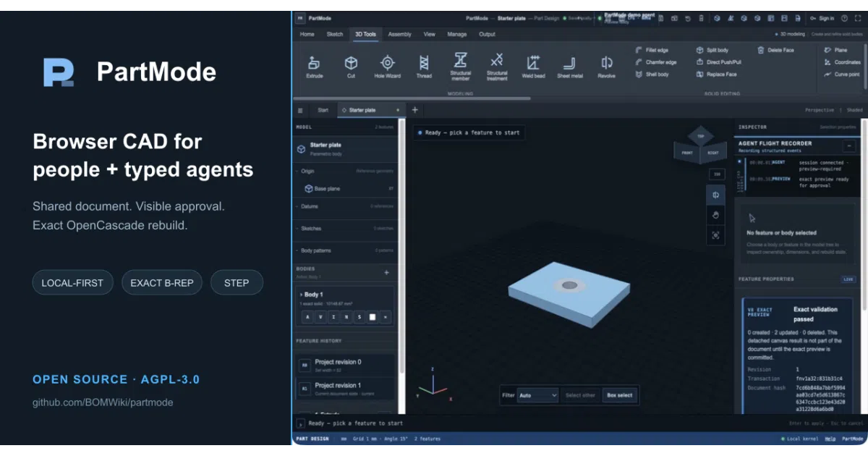The width and height of the screenshot is (868, 456).
Task: Click the Sign in button
Action: pyautogui.click(x=822, y=18)
